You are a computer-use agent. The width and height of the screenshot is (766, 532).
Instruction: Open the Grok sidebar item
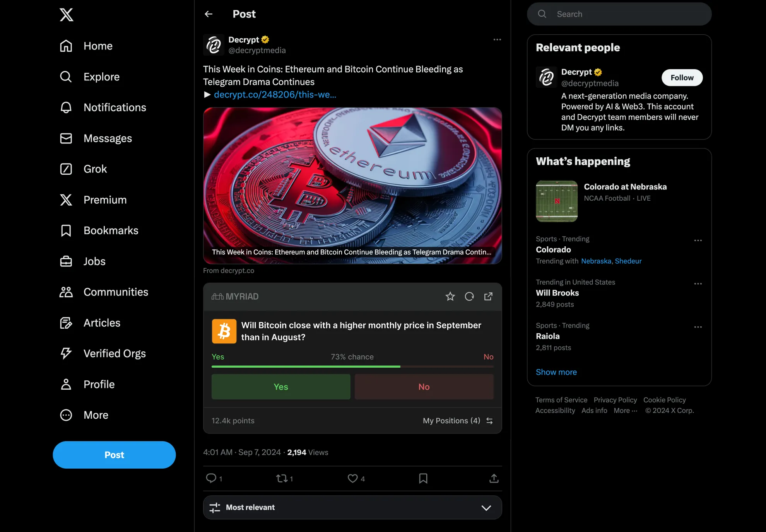click(x=95, y=169)
